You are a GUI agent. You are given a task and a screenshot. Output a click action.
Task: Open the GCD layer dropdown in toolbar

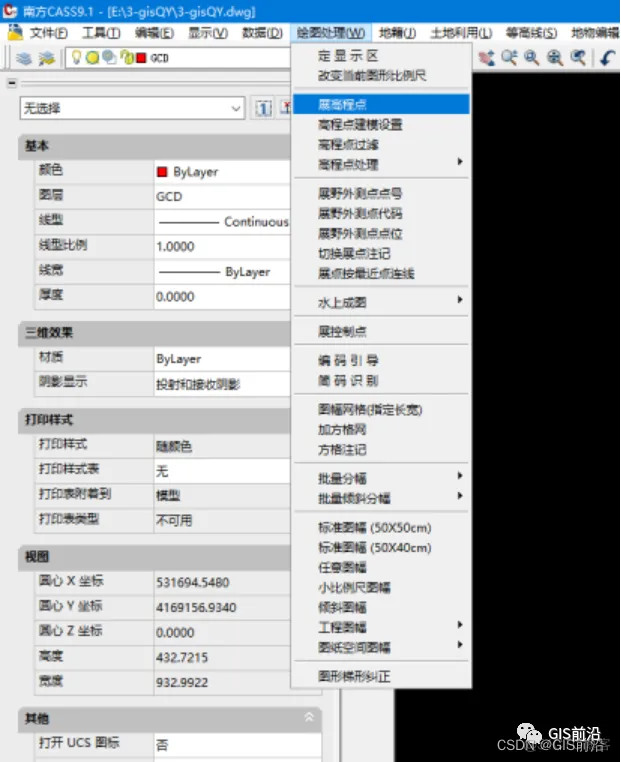click(x=178, y=58)
